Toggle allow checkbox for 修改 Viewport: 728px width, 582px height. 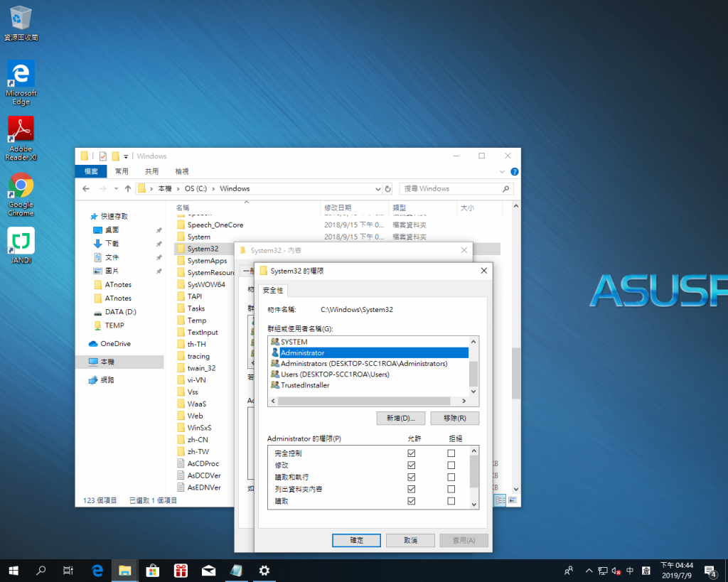412,465
